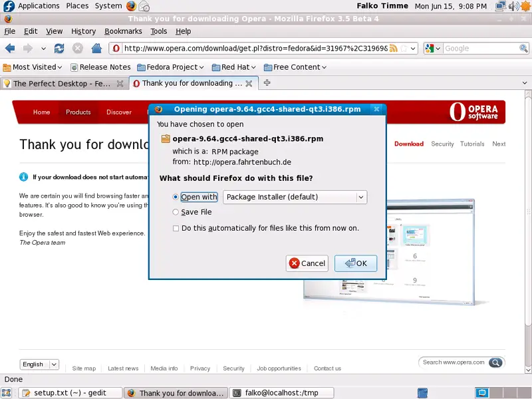Switch to The Perfect Desktop tab
This screenshot has height=399, width=532.
tap(63, 84)
